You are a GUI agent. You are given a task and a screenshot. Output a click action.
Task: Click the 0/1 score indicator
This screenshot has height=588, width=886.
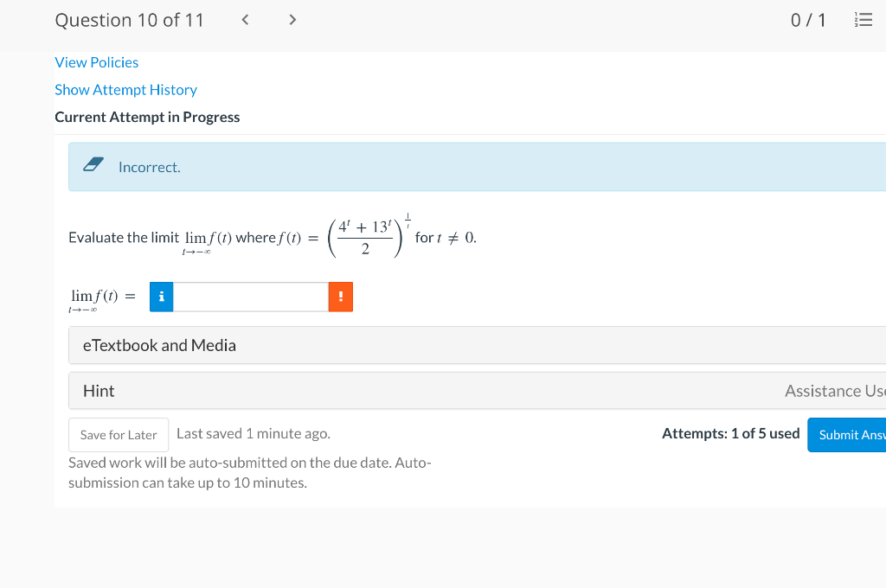[x=808, y=19]
